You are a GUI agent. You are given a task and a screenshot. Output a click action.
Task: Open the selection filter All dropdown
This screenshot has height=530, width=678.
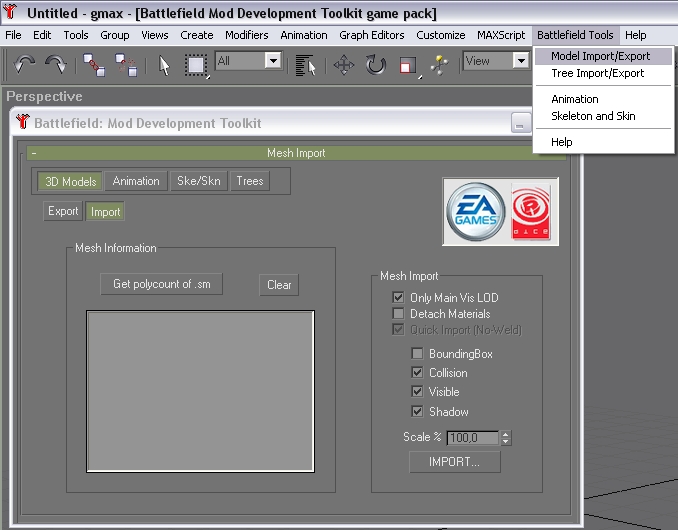(273, 61)
